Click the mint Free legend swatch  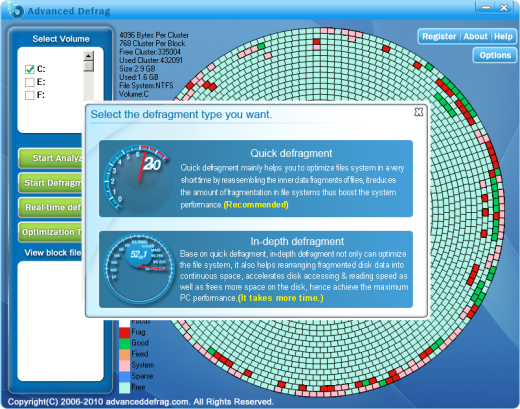click(124, 387)
